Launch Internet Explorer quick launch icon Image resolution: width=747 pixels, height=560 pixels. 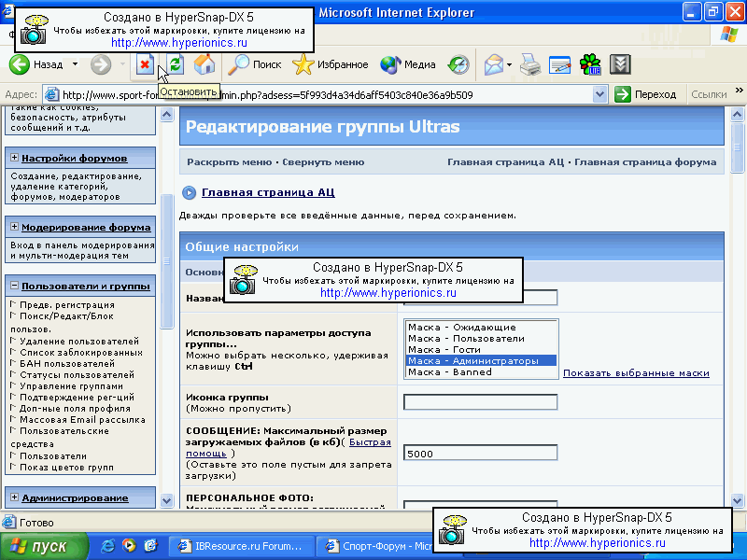click(107, 546)
